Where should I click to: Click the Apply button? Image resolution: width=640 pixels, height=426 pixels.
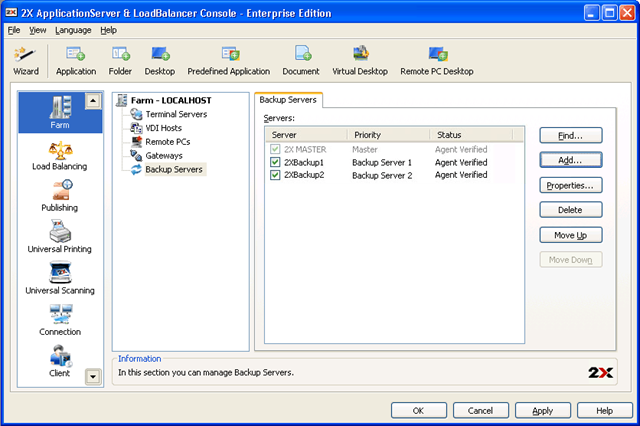pyautogui.click(x=543, y=410)
